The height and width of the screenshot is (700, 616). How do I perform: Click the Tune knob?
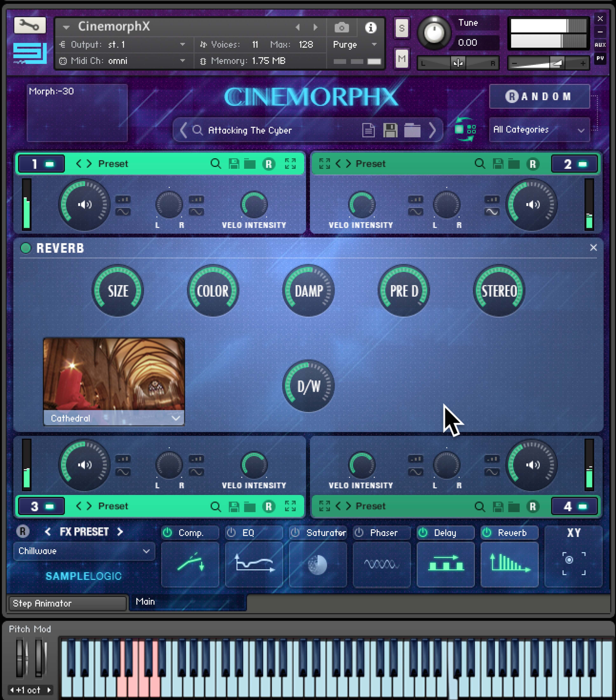[434, 33]
